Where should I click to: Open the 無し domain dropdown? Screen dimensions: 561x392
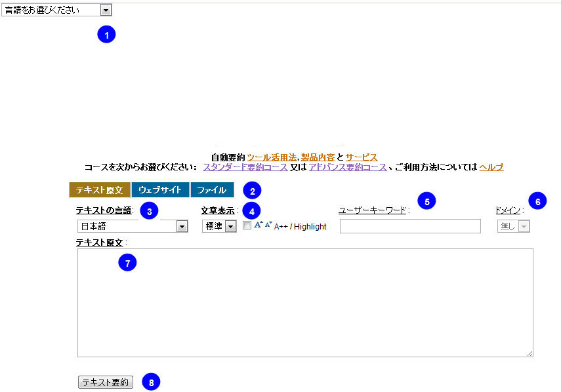(513, 226)
